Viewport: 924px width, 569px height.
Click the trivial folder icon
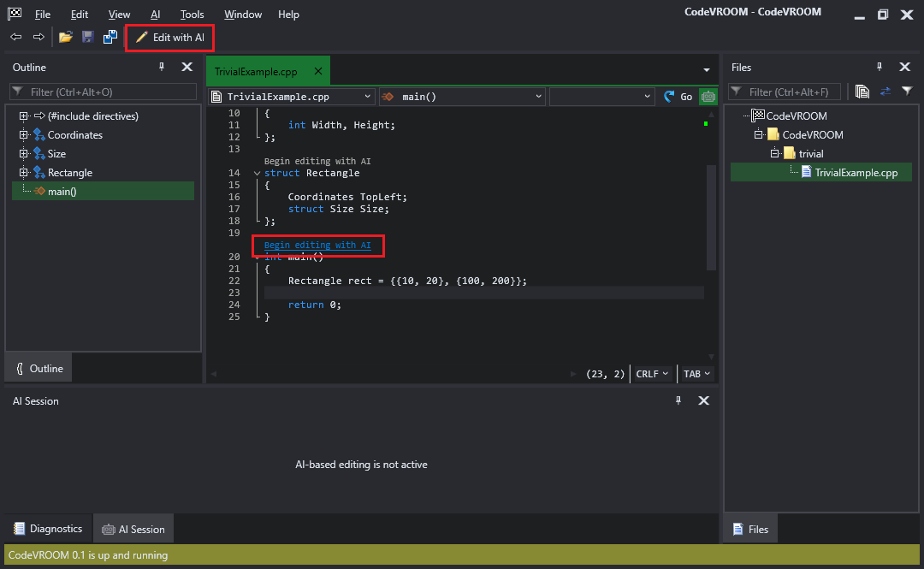tap(790, 153)
